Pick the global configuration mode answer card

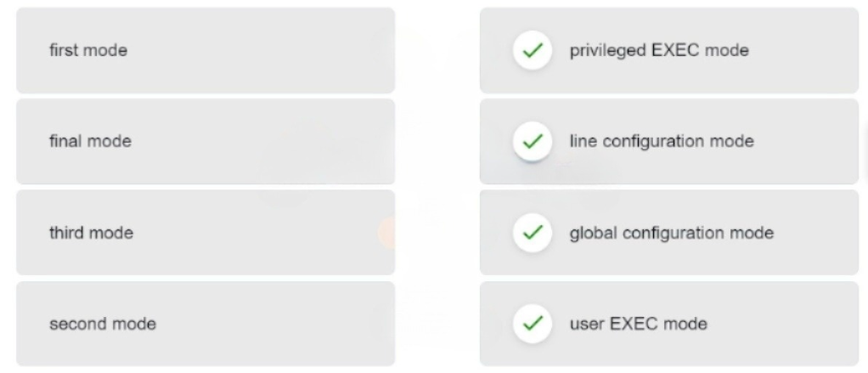click(x=669, y=233)
